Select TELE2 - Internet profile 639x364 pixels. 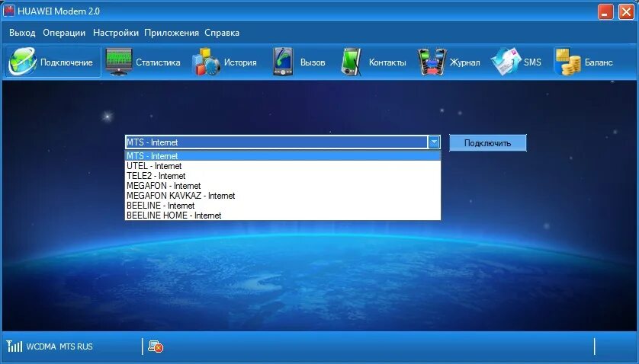pyautogui.click(x=283, y=176)
